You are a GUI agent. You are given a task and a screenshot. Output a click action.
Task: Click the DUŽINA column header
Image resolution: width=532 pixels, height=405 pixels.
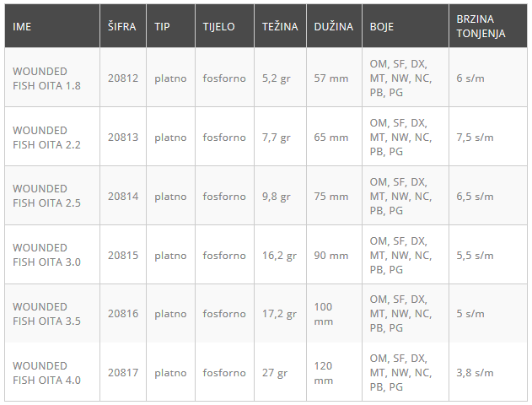tap(333, 26)
